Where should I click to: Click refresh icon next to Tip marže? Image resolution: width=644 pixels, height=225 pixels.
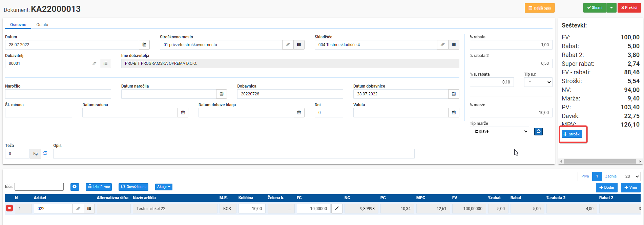pos(538,131)
